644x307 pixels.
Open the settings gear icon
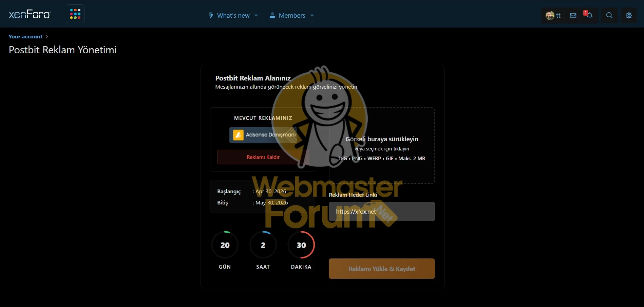pos(629,15)
